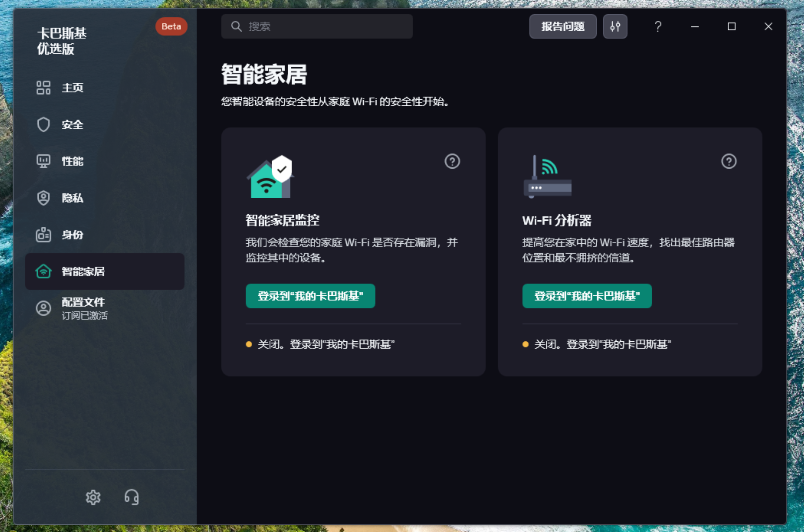The width and height of the screenshot is (804, 532).
Task: Show help for 智能家居监控 card
Action: [452, 161]
